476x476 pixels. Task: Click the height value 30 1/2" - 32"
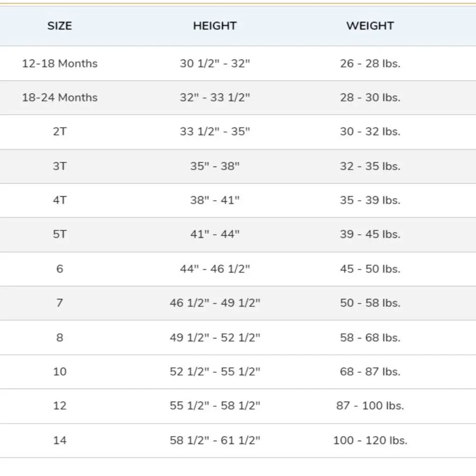(x=215, y=63)
